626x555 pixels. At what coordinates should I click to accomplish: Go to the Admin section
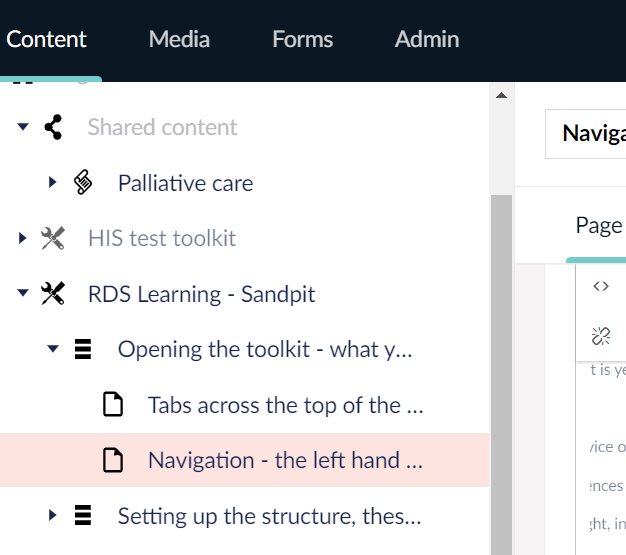coord(427,39)
